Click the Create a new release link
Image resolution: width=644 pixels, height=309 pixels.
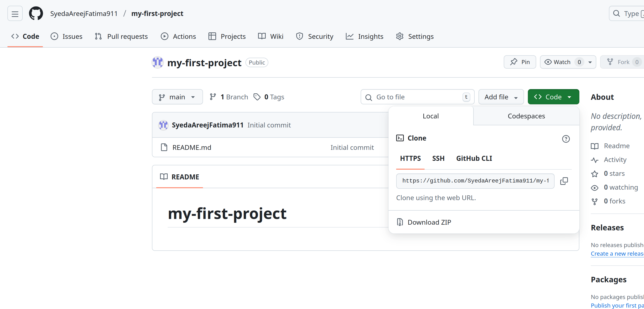(x=617, y=253)
